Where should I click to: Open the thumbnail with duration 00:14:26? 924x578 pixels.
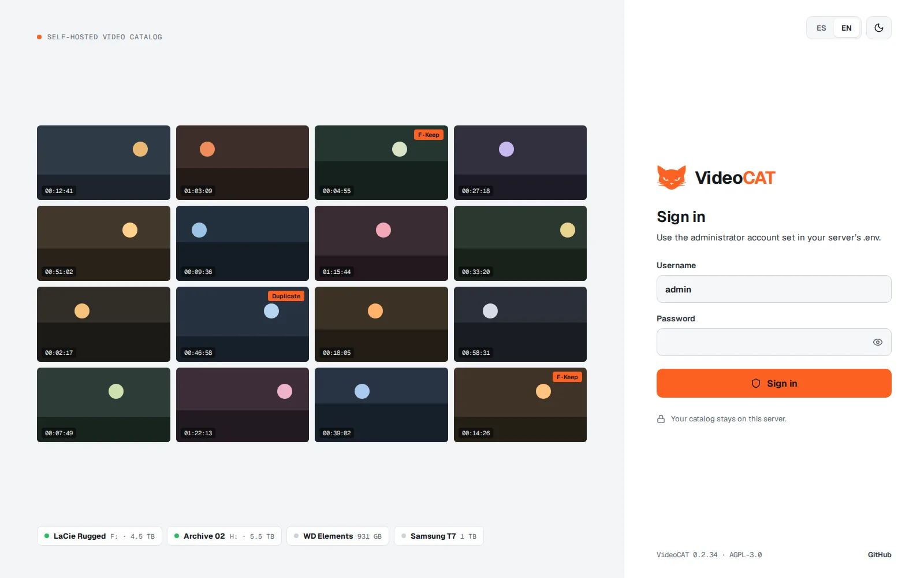(520, 405)
